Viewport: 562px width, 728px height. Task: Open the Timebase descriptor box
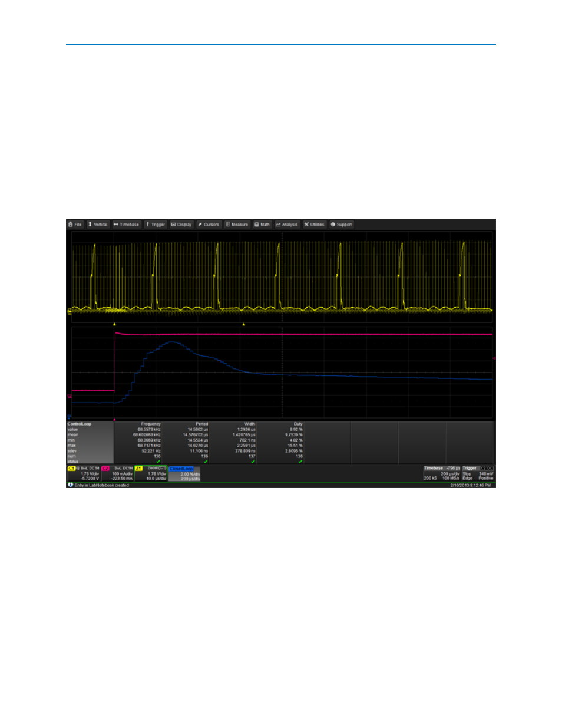tap(442, 473)
